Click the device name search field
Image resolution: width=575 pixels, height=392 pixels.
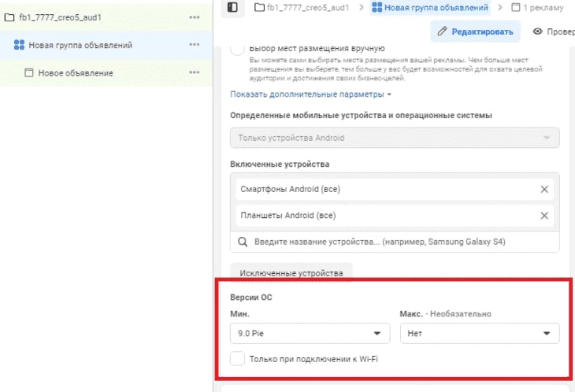[x=395, y=242]
